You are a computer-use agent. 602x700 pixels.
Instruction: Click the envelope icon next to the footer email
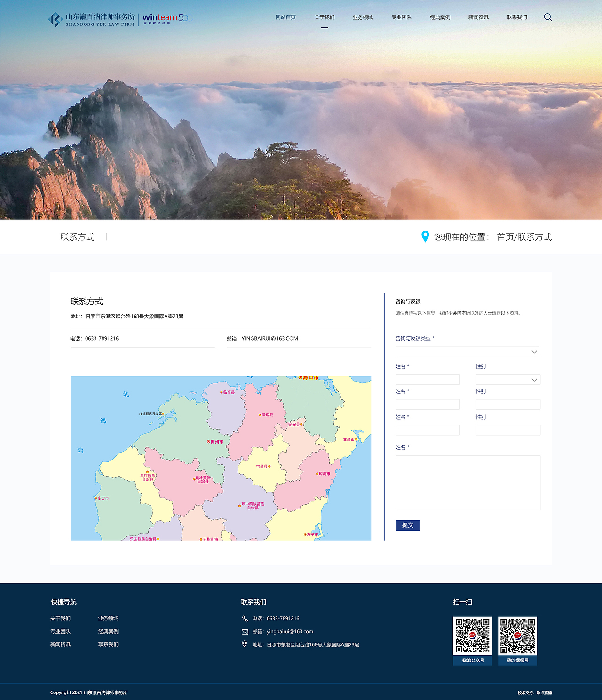click(x=245, y=632)
